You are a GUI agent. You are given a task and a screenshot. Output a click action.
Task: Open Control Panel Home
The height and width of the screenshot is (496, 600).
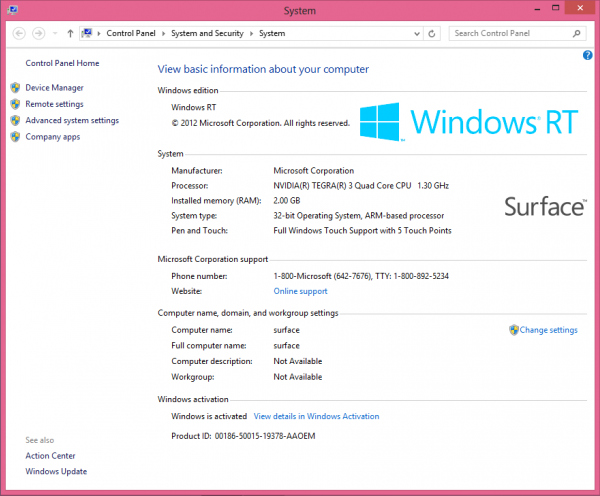click(x=62, y=63)
